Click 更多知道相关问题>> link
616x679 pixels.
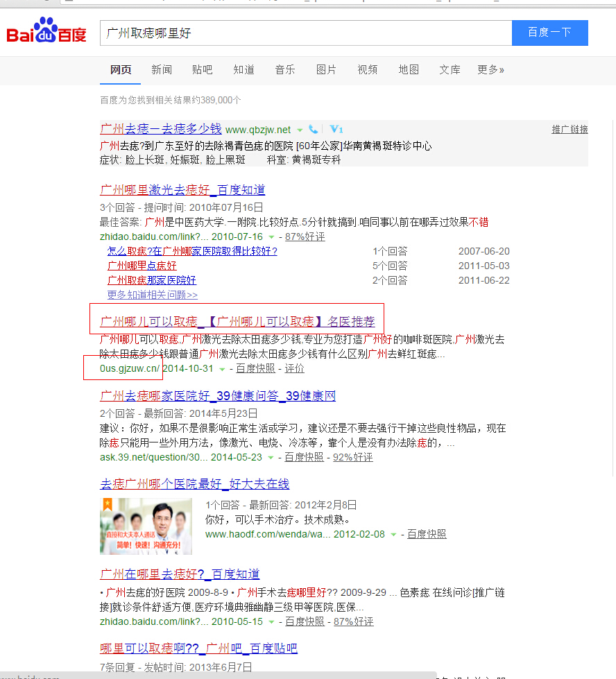tap(153, 295)
